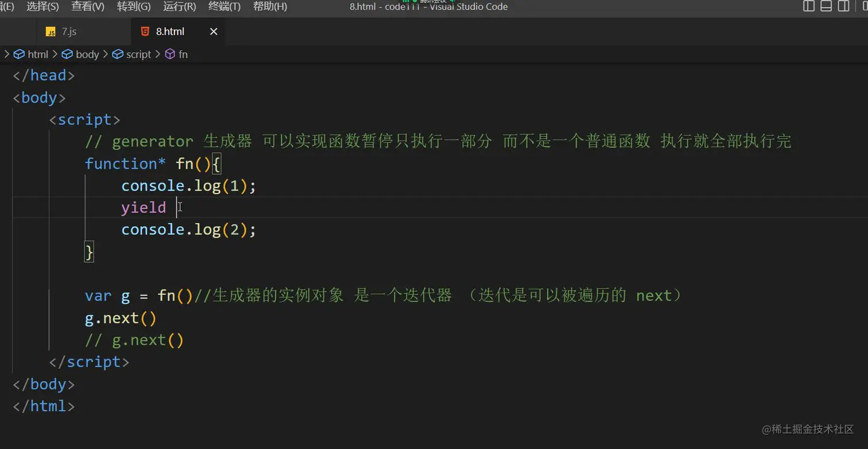
Task: Toggle the secondary side bar layout icon
Action: point(843,6)
